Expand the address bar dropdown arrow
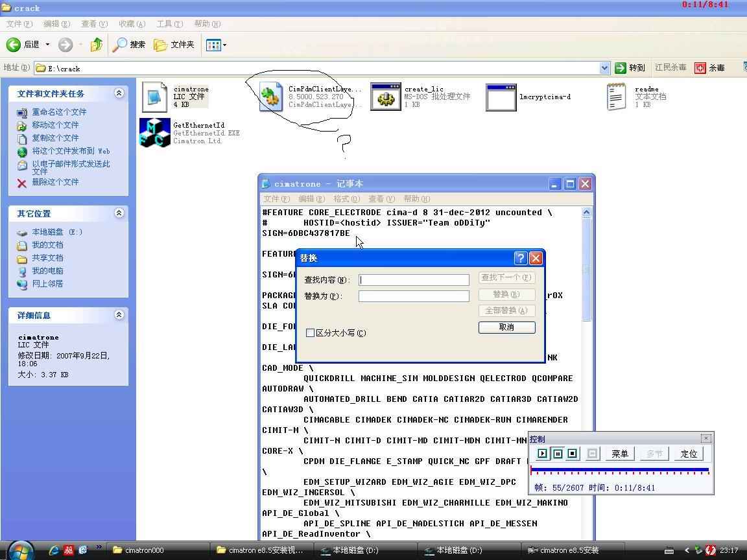This screenshot has height=560, width=747. tap(604, 68)
